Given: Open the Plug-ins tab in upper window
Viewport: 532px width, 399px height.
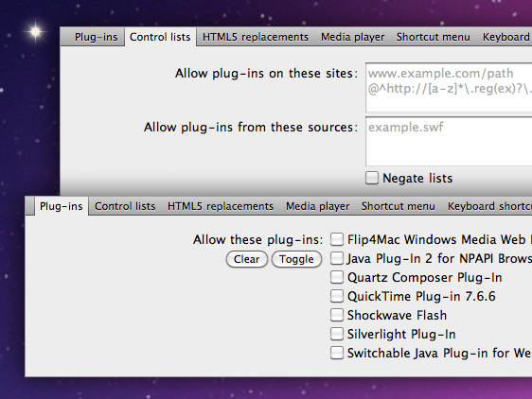Looking at the screenshot, I should tap(96, 37).
